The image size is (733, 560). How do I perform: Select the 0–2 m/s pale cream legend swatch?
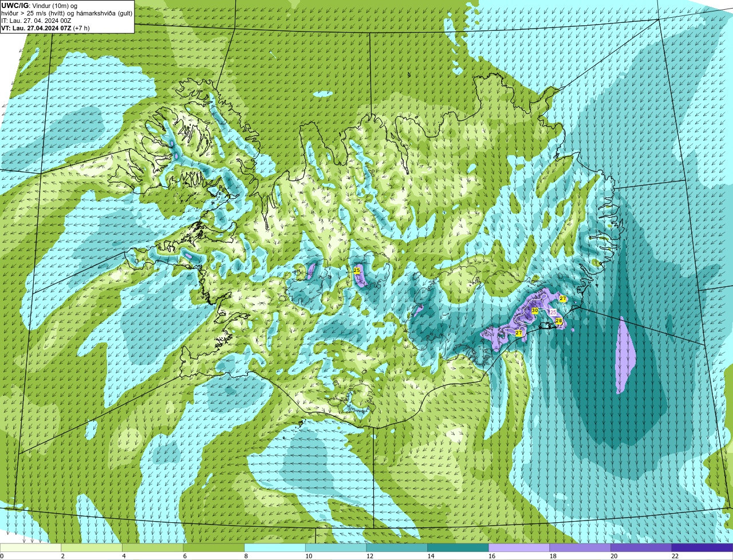click(x=30, y=547)
